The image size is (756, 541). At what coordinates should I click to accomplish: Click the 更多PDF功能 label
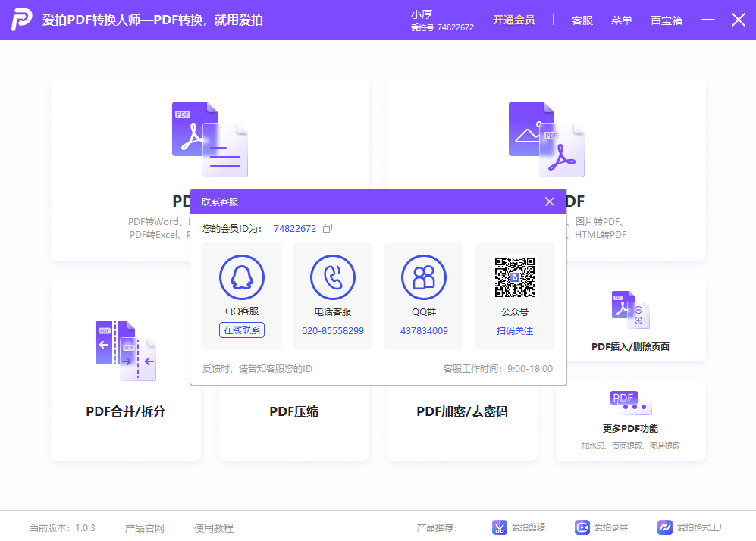coord(631,429)
